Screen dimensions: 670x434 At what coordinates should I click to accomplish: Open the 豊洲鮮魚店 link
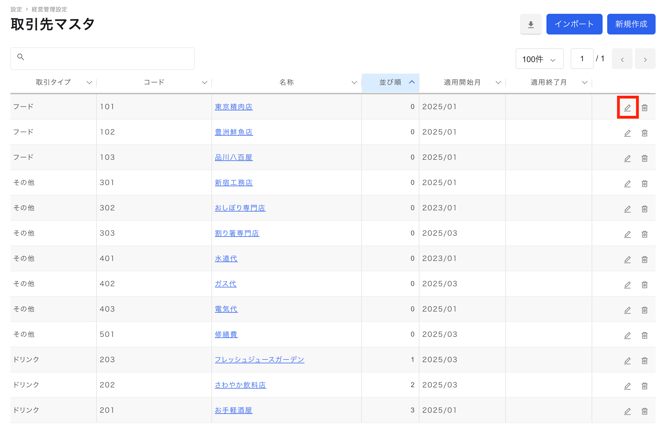click(x=233, y=132)
